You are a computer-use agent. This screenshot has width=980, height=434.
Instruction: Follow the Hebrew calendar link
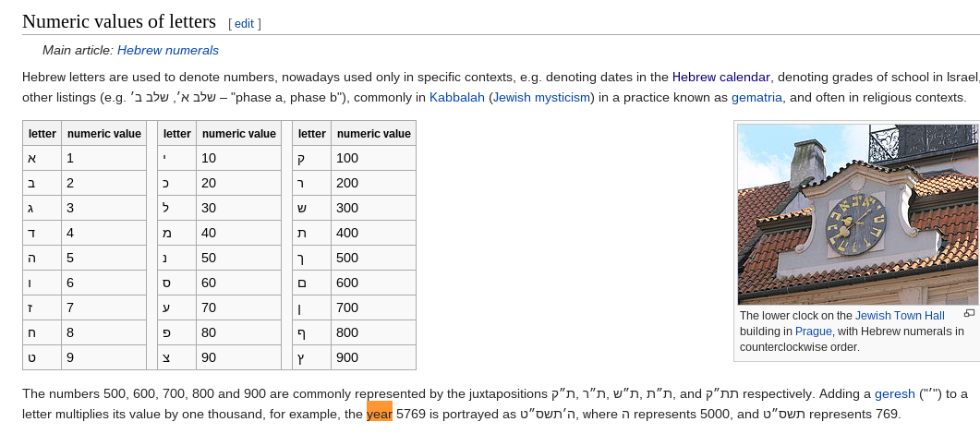(x=721, y=77)
